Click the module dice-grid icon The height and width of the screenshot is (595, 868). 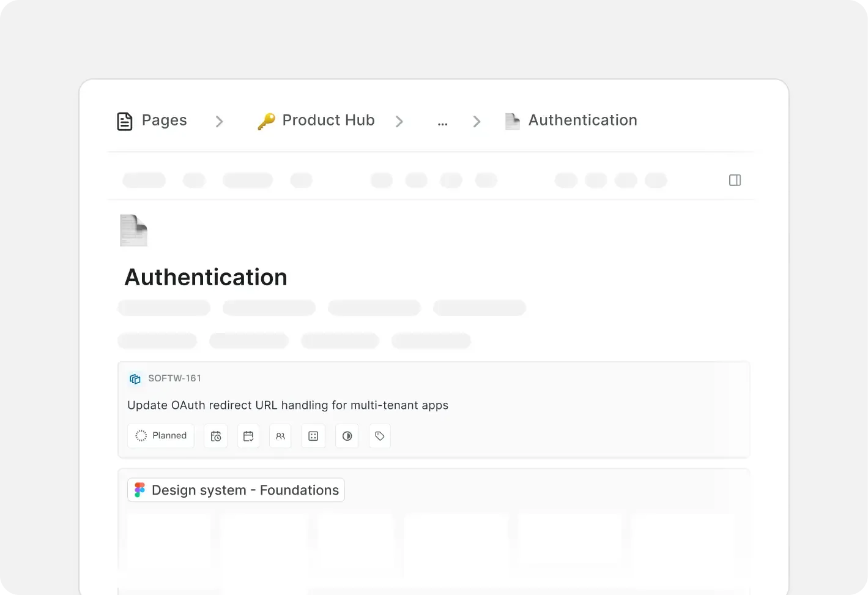313,436
